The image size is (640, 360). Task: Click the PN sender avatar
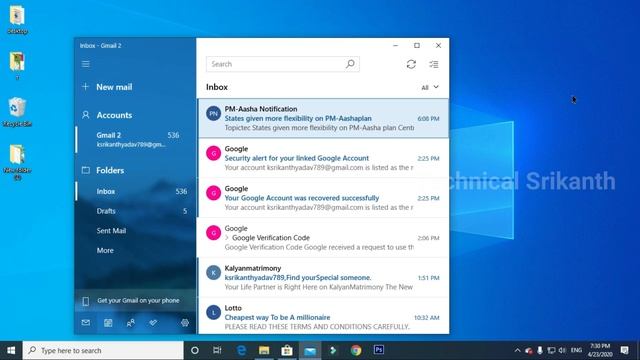pos(213,113)
